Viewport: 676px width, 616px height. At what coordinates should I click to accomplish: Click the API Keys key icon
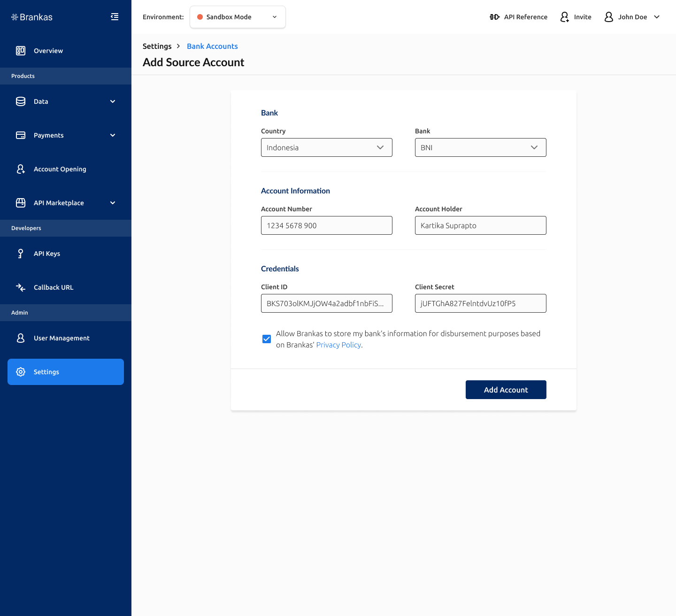tap(21, 254)
